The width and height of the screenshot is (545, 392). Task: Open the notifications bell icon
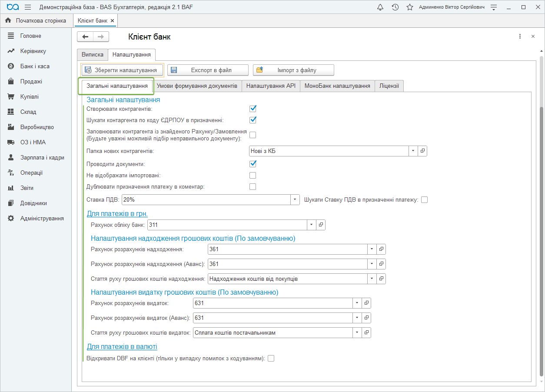point(380,7)
